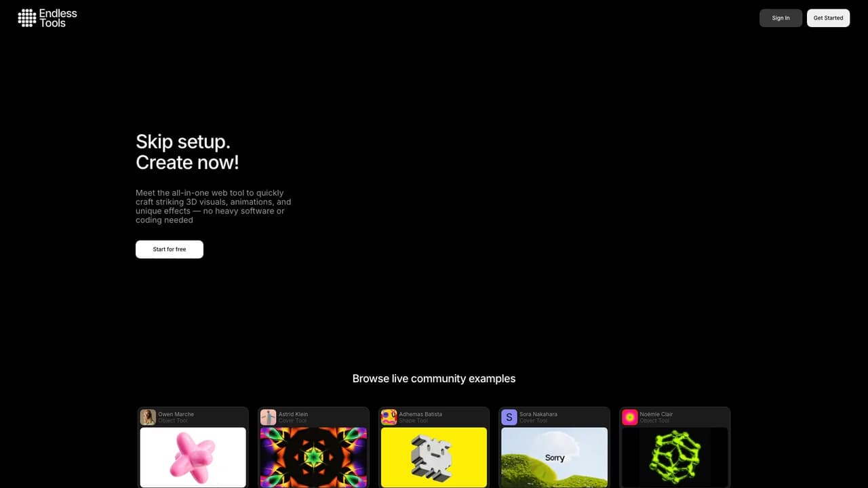Click the "Browse live community examples" heading
The width and height of the screenshot is (868, 488).
pos(434,379)
